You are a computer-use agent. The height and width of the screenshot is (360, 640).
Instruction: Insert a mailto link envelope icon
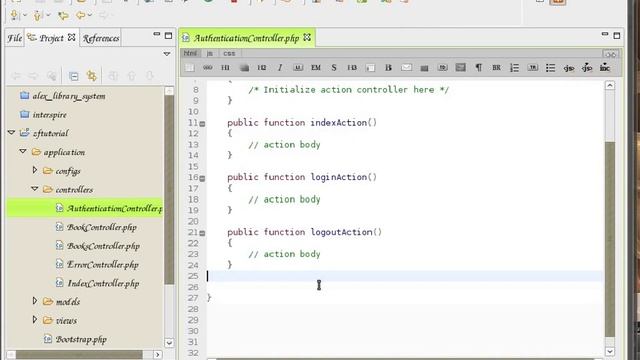[406, 68]
